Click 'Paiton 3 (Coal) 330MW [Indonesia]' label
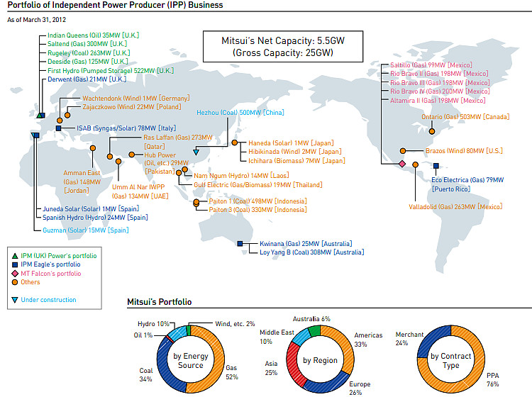 [x=258, y=210]
